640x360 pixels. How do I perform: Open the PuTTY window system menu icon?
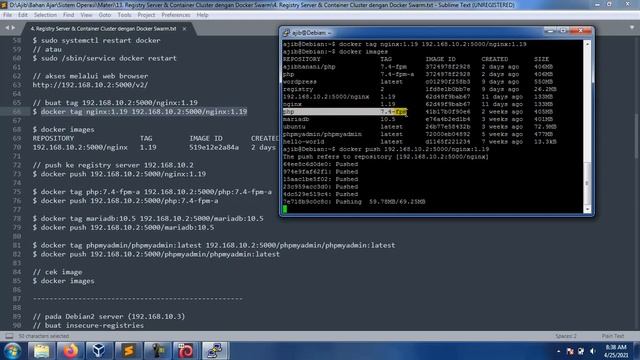[x=286, y=32]
